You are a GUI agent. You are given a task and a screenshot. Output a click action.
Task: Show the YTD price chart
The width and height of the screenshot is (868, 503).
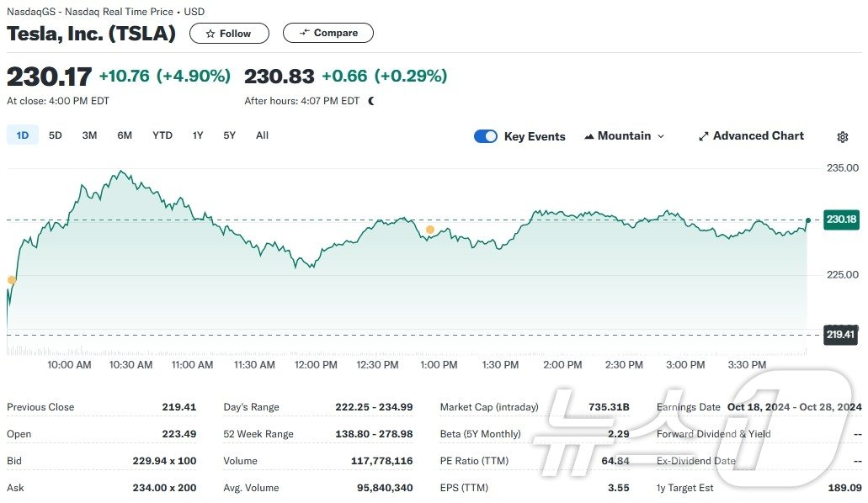coord(162,135)
